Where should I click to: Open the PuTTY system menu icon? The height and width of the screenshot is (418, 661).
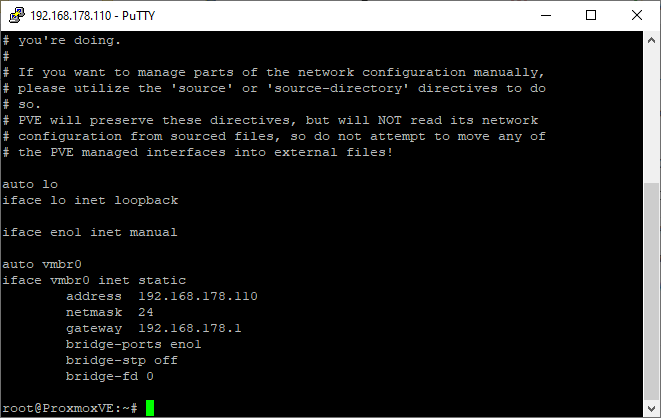[17, 15]
